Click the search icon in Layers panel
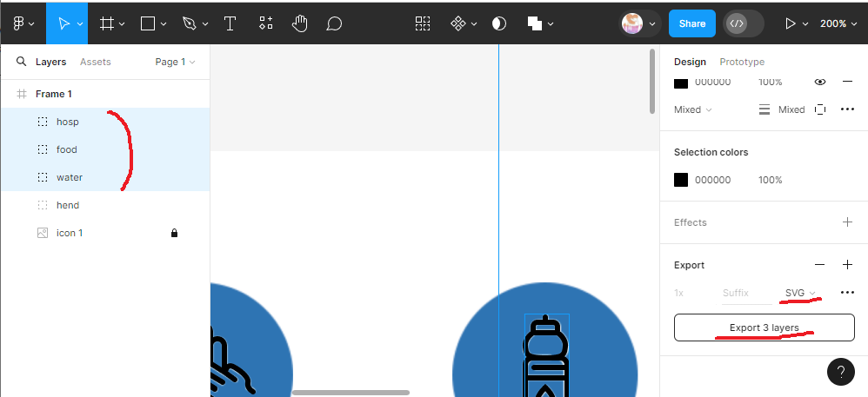 [x=21, y=62]
